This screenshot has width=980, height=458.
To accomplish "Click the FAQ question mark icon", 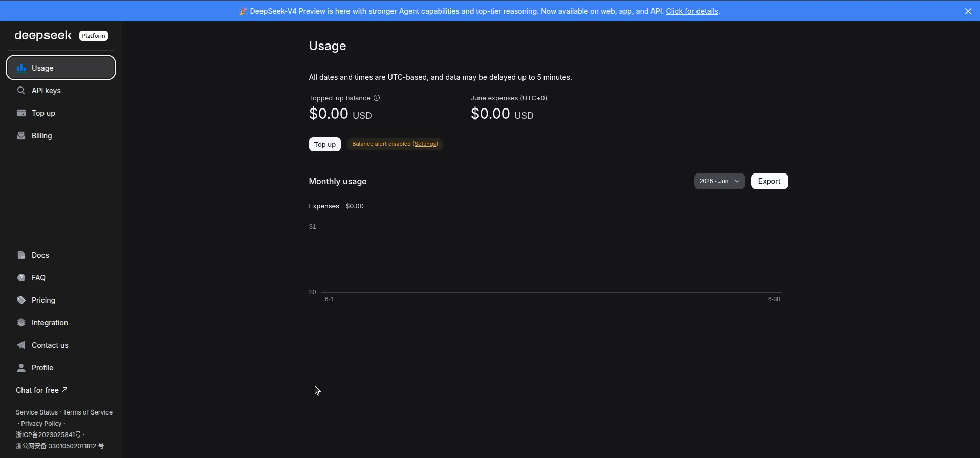I will coord(21,278).
